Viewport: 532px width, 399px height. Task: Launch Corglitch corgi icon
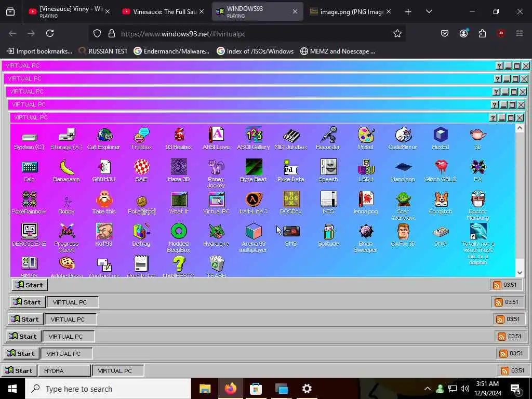click(441, 203)
